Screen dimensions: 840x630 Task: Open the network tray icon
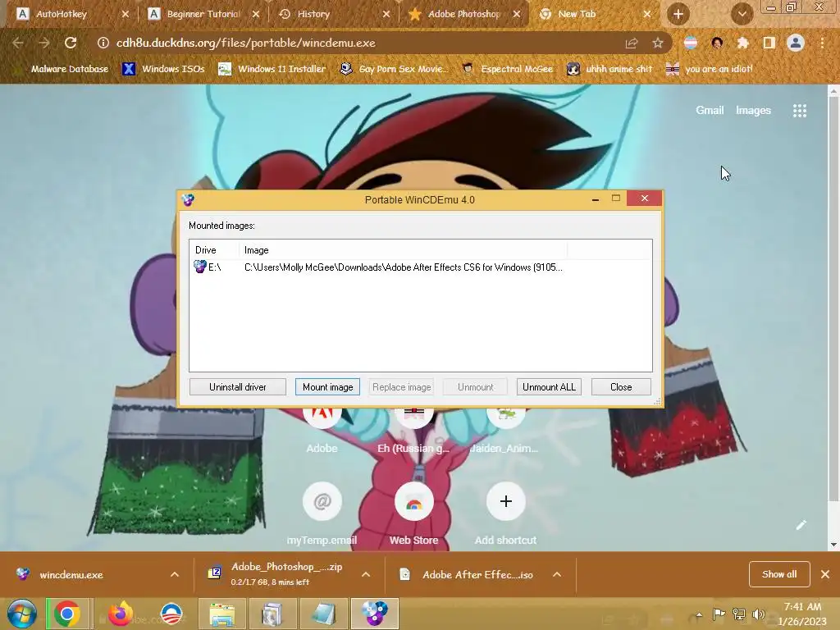[x=739, y=614]
